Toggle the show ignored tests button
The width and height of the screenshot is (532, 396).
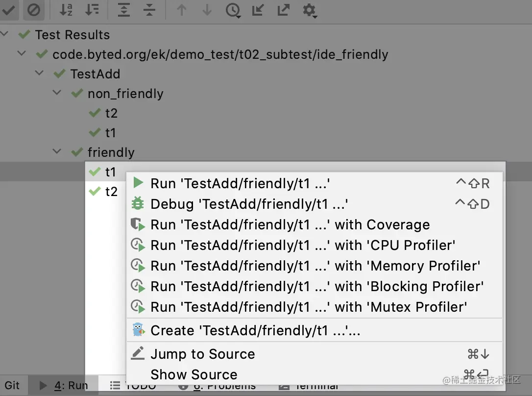point(34,10)
